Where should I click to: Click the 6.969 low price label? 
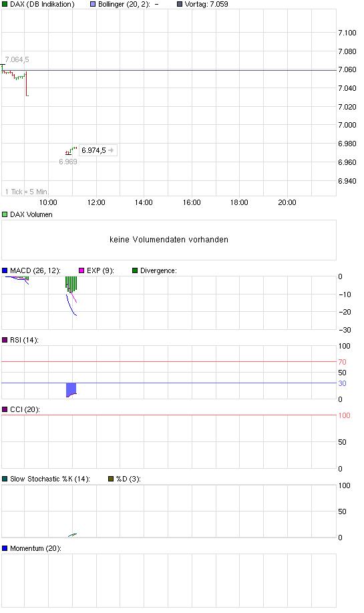[x=68, y=162]
